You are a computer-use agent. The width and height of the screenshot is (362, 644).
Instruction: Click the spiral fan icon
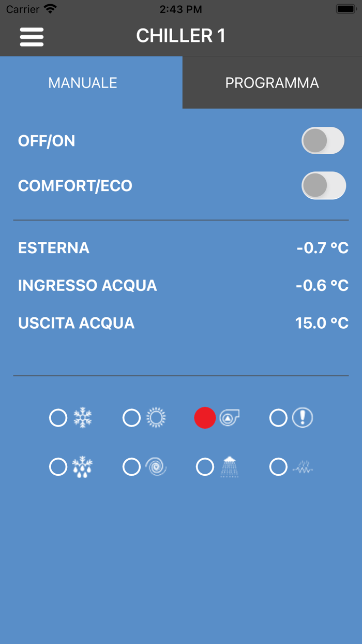point(156,467)
